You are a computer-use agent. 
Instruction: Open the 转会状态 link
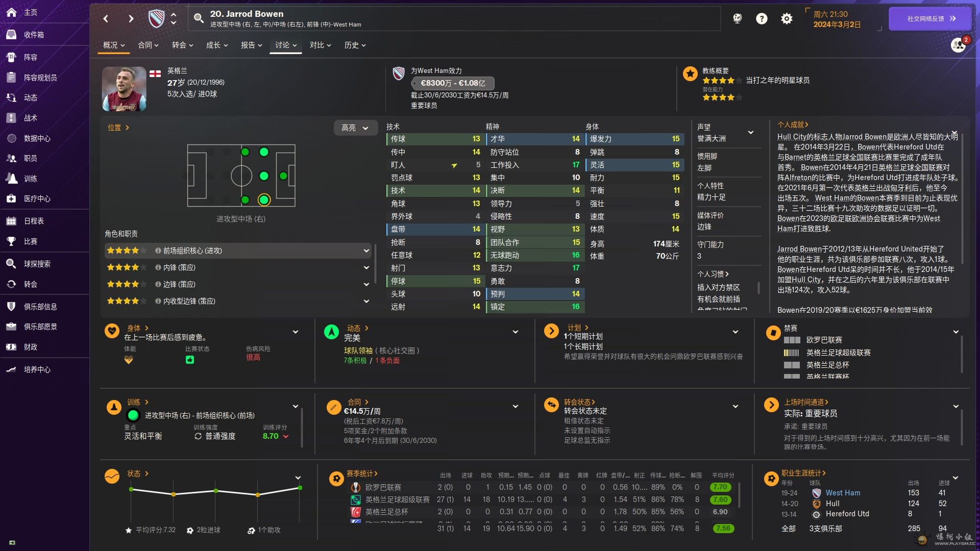click(579, 402)
